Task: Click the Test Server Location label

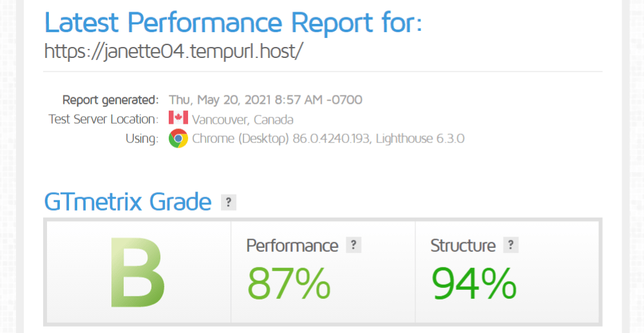Action: [x=103, y=119]
